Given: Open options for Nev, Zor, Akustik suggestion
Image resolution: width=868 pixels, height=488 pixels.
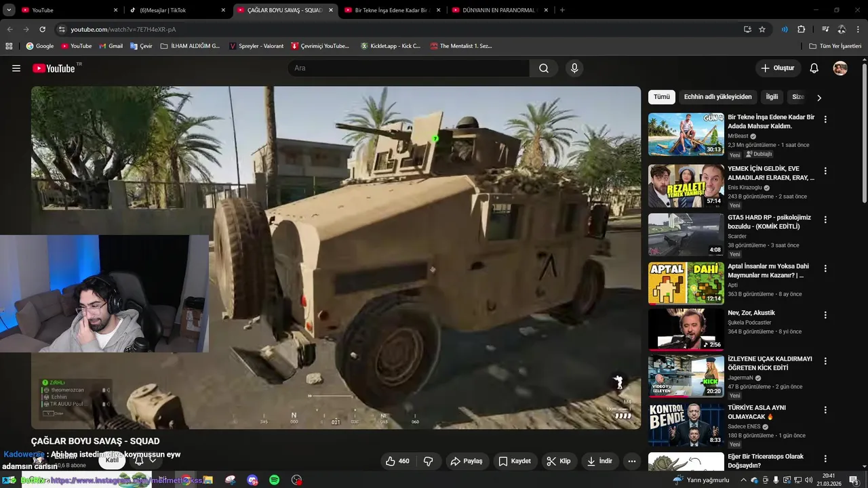Looking at the screenshot, I should coord(825,315).
